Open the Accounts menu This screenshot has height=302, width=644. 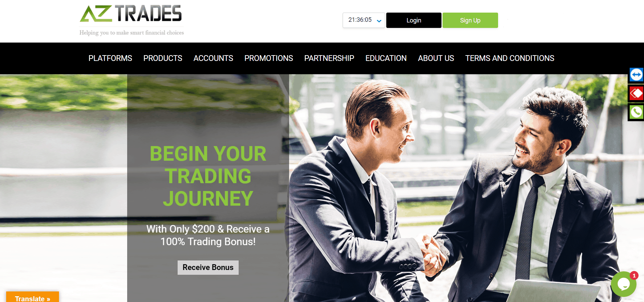tap(213, 58)
